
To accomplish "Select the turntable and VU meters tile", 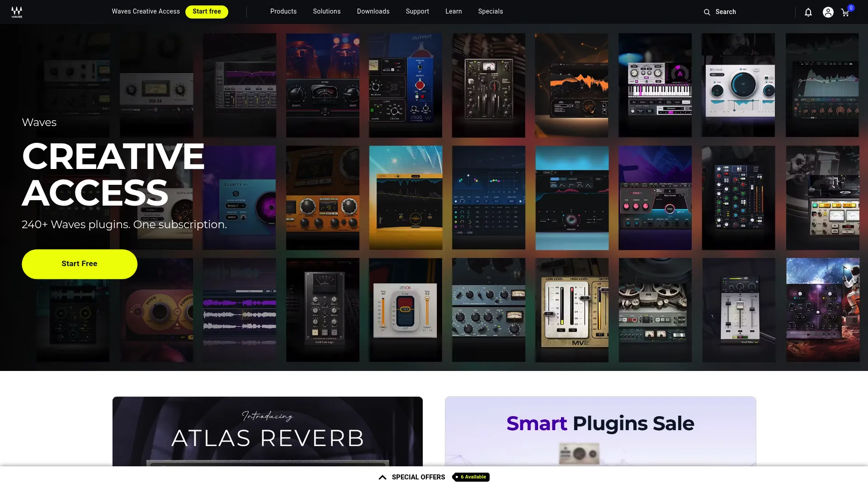I will pos(823,198).
